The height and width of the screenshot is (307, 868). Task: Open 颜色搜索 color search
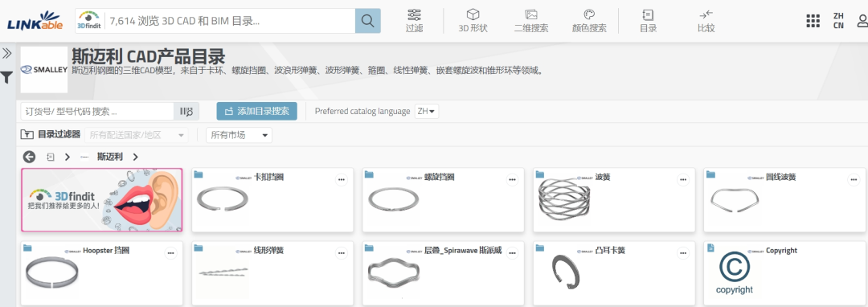pos(589,21)
